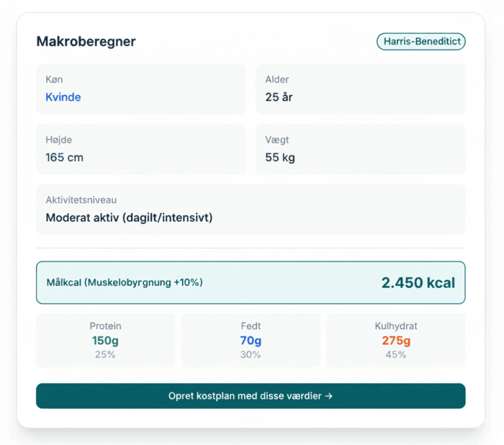Edit the Alder field showing 25 år

(x=360, y=89)
